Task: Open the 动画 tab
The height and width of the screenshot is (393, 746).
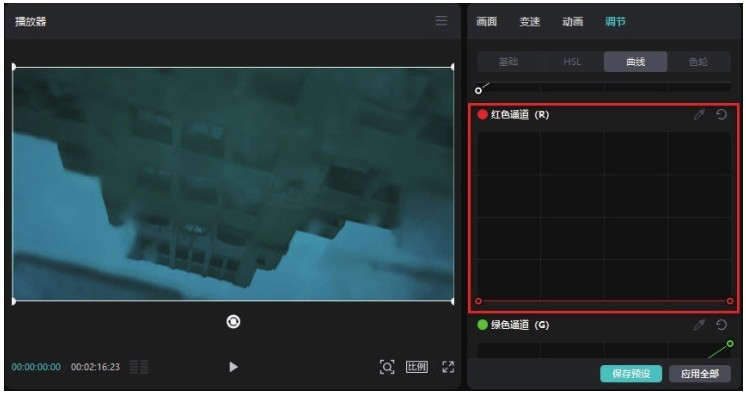Action: (572, 21)
